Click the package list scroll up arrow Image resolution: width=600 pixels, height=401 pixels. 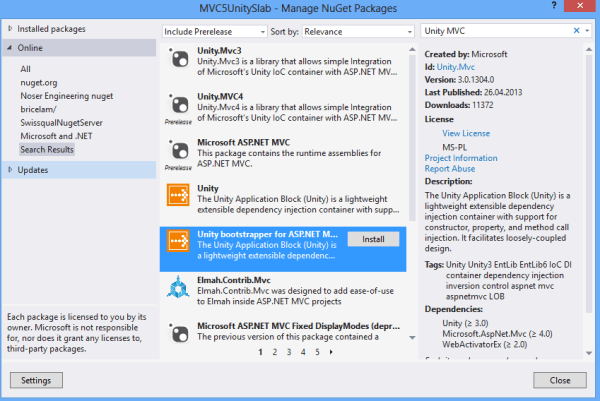412,49
